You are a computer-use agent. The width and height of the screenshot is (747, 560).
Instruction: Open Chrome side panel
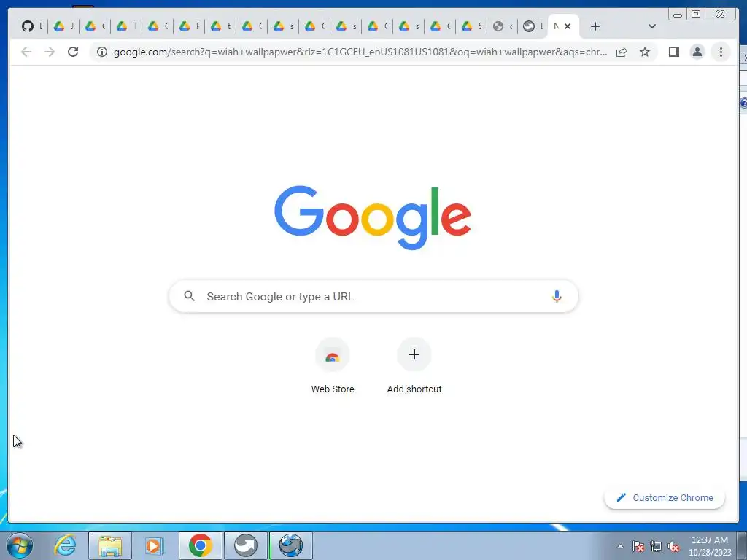click(x=673, y=52)
